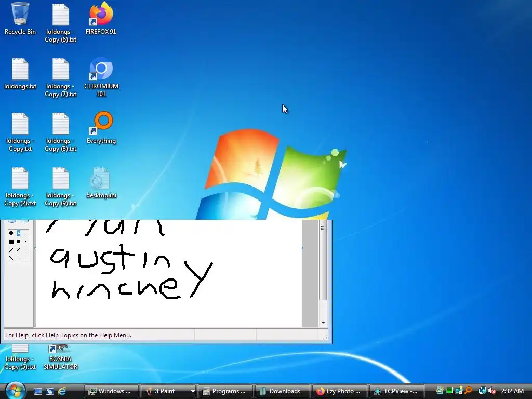
Task: Open the Windows Start menu orb
Action: 15,391
